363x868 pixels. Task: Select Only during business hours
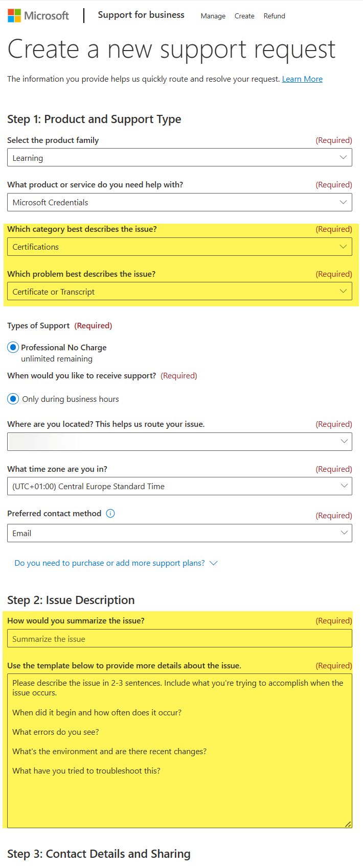point(13,399)
